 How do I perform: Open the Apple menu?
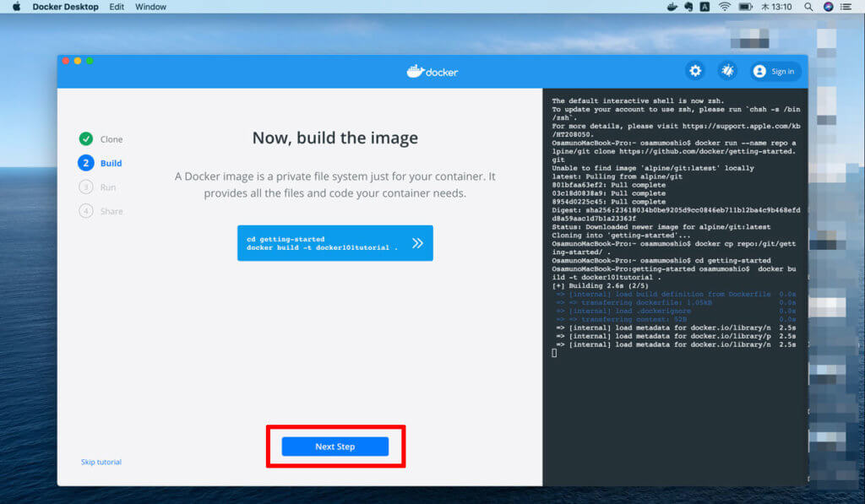15,7
